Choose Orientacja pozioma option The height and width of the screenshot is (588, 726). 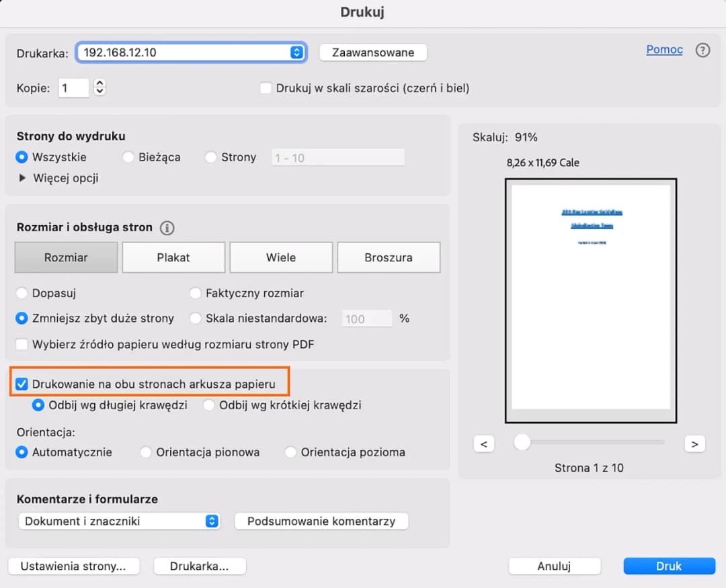(291, 452)
